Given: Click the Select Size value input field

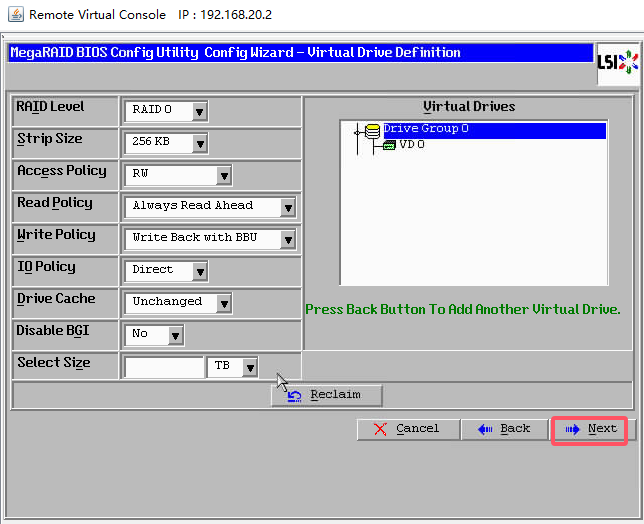Looking at the screenshot, I should [x=164, y=367].
